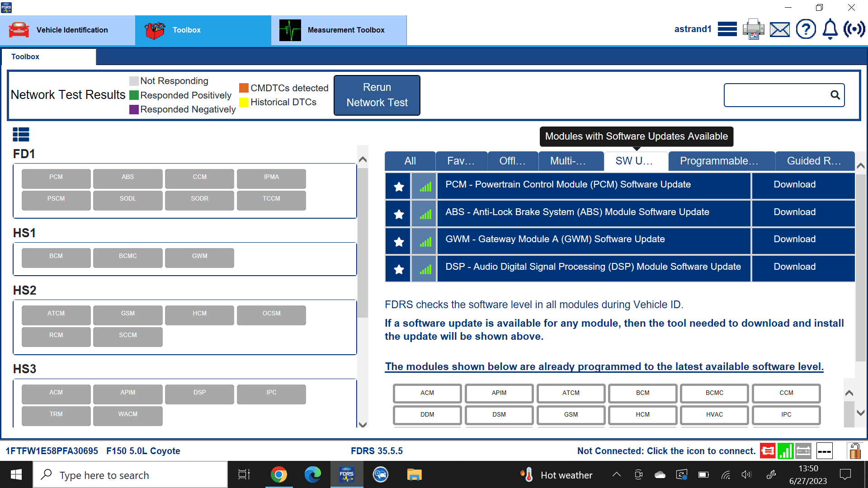Click the padlock security icon in status bar

(854, 450)
